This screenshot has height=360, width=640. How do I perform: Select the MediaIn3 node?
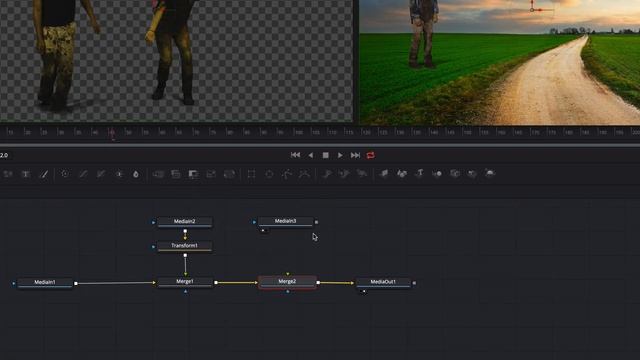point(285,221)
